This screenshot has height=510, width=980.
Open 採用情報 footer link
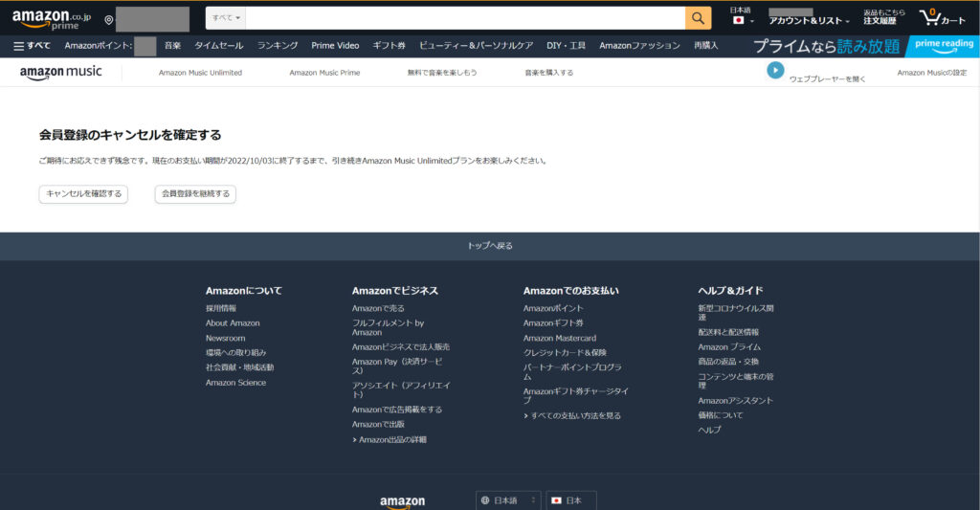pos(221,308)
